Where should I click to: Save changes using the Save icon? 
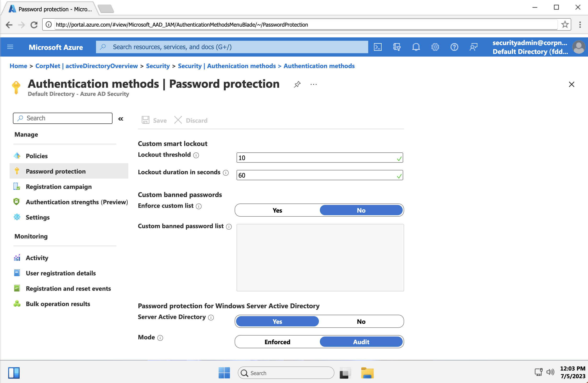pos(154,120)
